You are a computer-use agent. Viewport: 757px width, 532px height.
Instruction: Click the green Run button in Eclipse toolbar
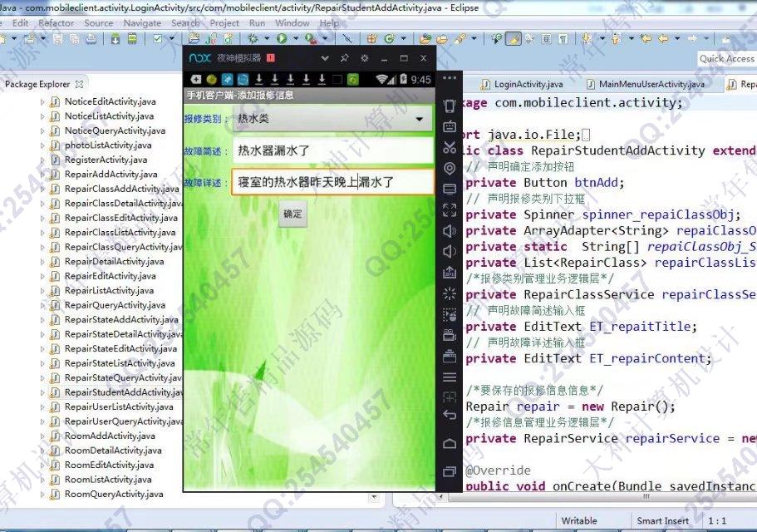click(x=282, y=38)
